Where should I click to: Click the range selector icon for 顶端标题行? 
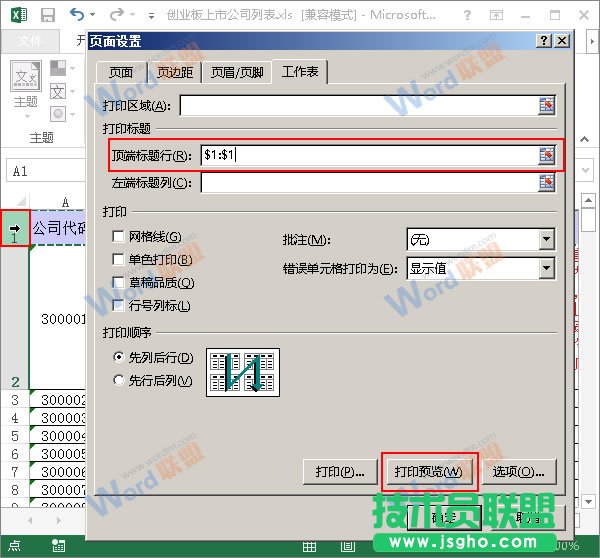(546, 154)
